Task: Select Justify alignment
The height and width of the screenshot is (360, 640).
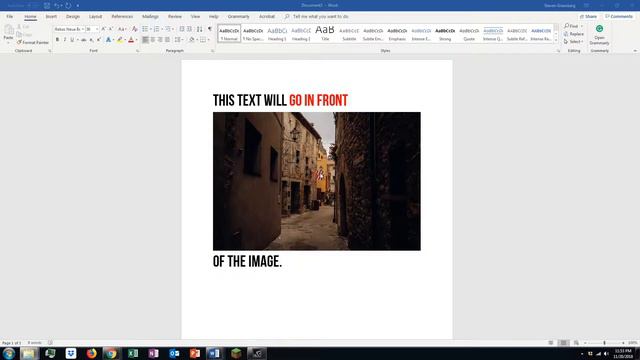Action: 167,40
